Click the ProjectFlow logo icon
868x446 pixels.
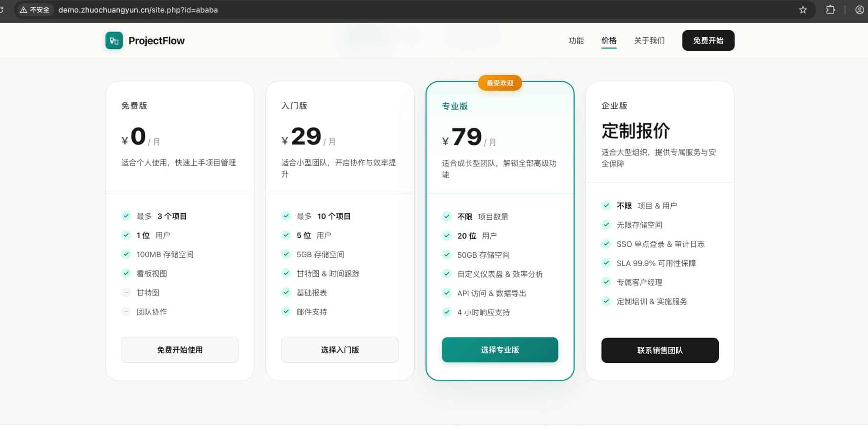(114, 41)
